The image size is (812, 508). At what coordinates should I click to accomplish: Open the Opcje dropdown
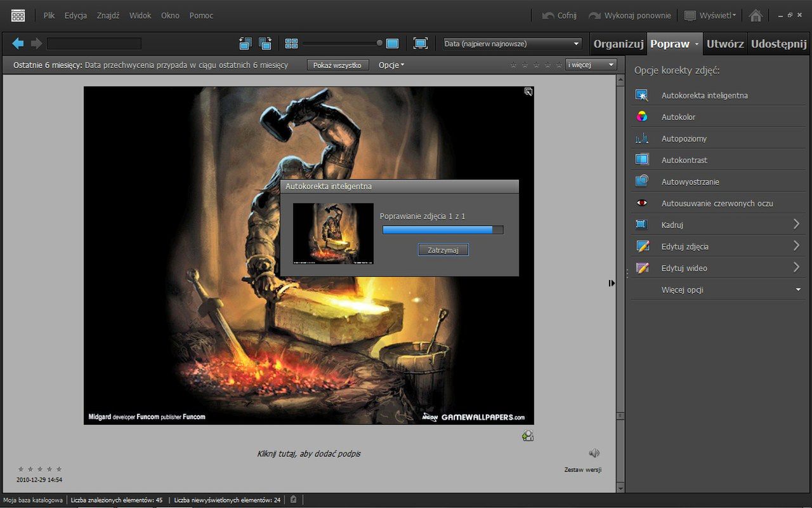(391, 65)
